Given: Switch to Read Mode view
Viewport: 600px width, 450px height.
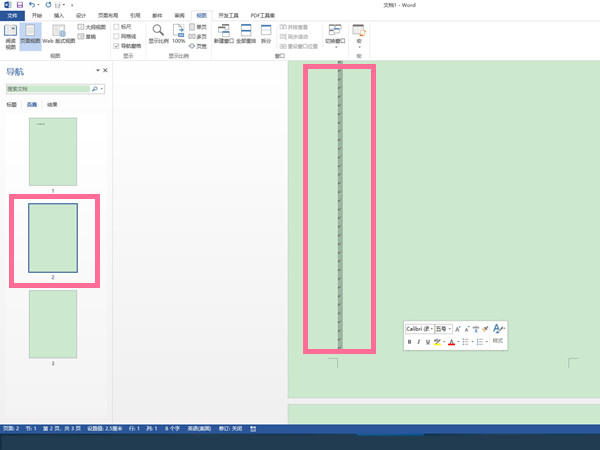Looking at the screenshot, I should [10, 37].
